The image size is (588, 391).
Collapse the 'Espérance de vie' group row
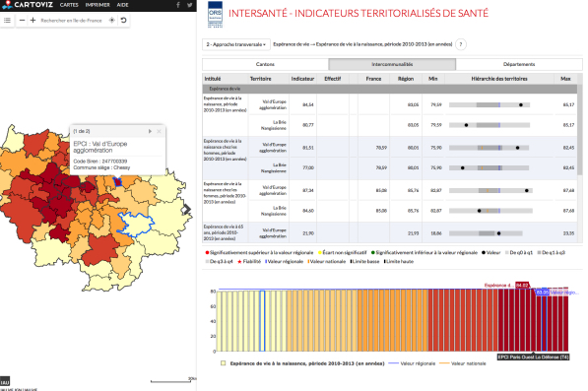coord(390,89)
